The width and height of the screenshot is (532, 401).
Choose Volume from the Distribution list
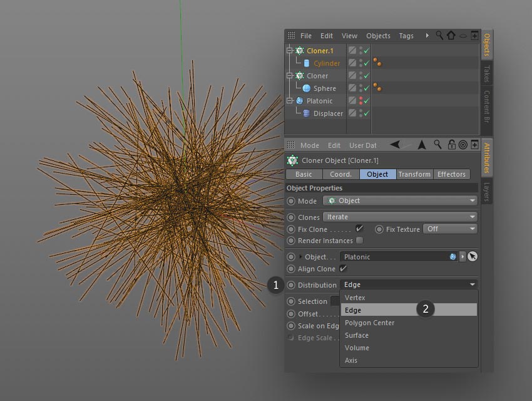tap(409, 348)
